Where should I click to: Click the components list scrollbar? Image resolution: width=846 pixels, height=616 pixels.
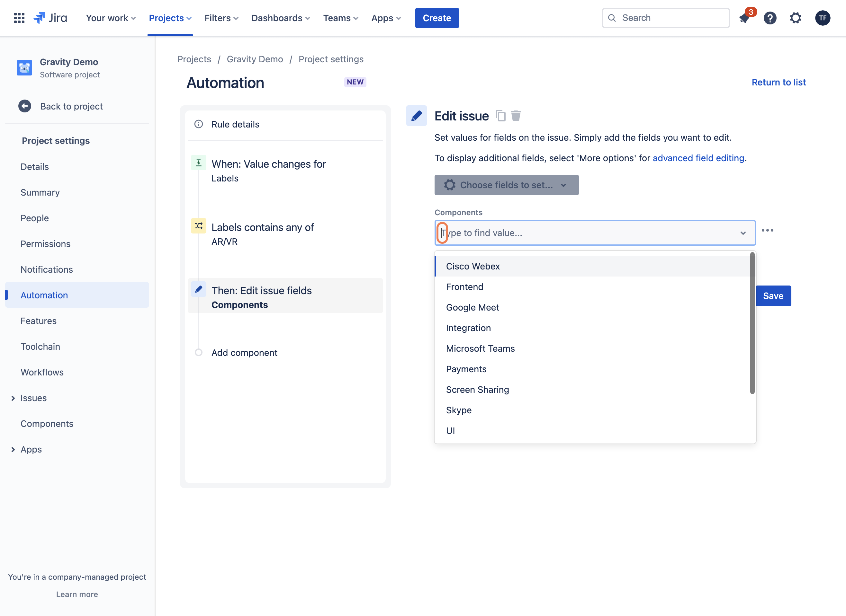click(x=752, y=323)
